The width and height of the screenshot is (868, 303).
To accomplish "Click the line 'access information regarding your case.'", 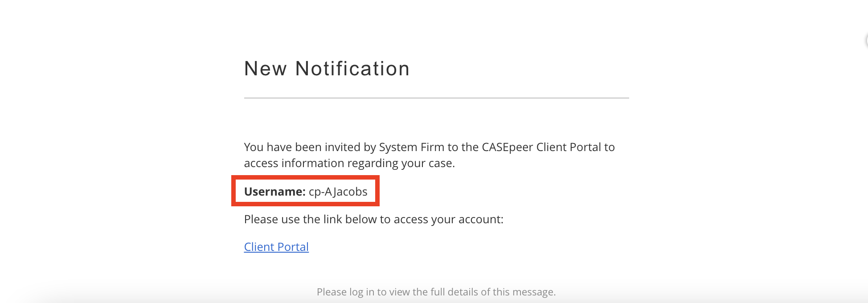I will (349, 163).
